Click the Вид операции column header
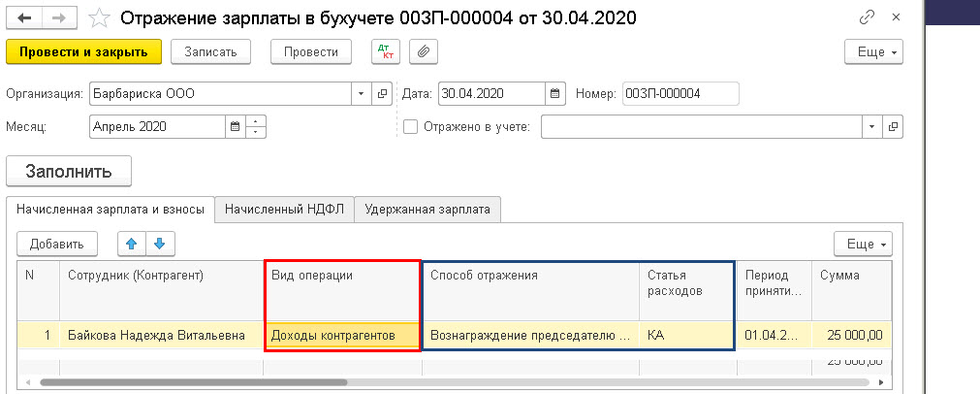This screenshot has height=394, width=980. [x=342, y=291]
